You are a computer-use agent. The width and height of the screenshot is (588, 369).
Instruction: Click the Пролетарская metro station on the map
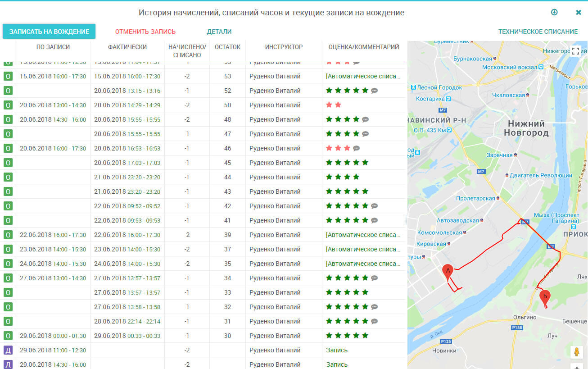tap(477, 198)
